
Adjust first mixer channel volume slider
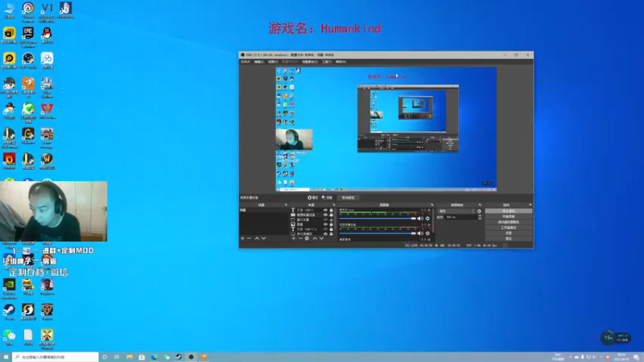(x=378, y=218)
